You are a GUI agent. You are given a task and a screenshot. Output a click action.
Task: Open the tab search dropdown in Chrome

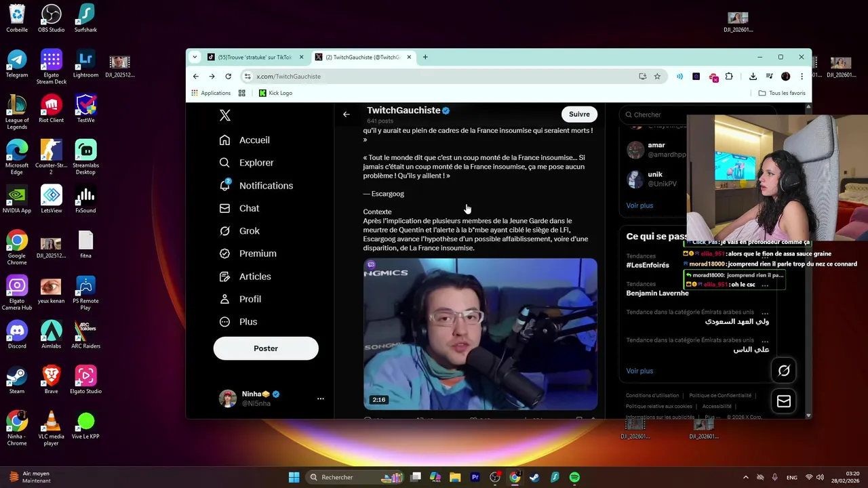click(x=195, y=58)
